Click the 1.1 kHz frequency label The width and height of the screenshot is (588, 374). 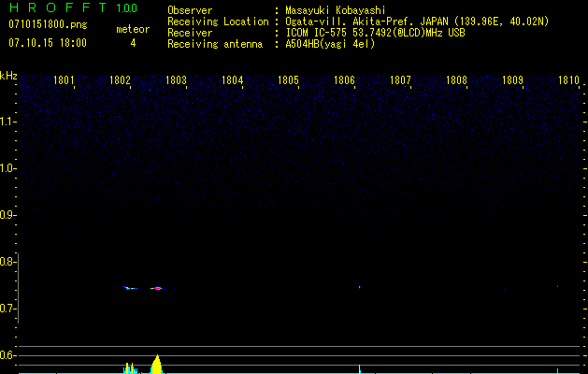(x=7, y=122)
